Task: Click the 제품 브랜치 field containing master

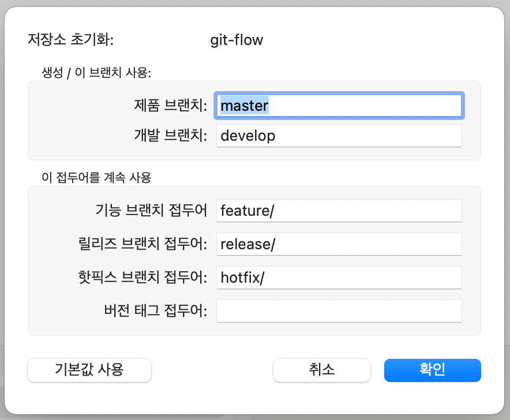Action: tap(339, 106)
